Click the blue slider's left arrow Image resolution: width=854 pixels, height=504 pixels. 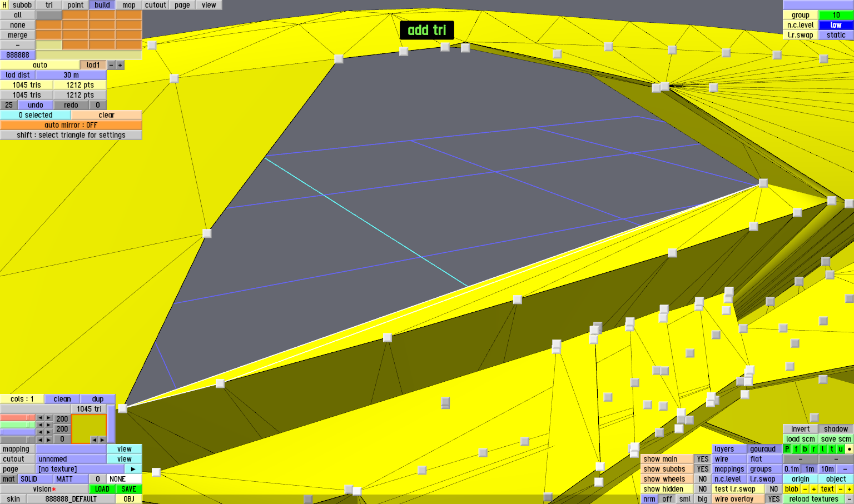pyautogui.click(x=40, y=432)
